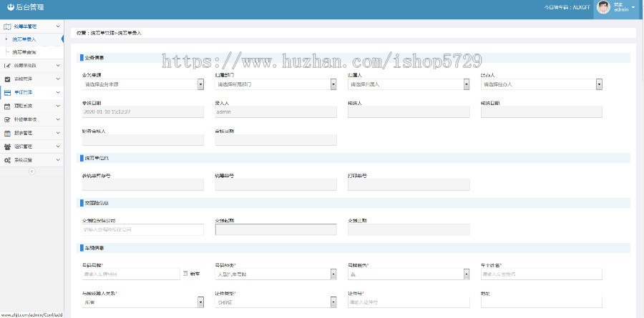This screenshot has height=318, width=644.
Task: Click the 报表管理 calendar grid icon
Action: [x=7, y=133]
